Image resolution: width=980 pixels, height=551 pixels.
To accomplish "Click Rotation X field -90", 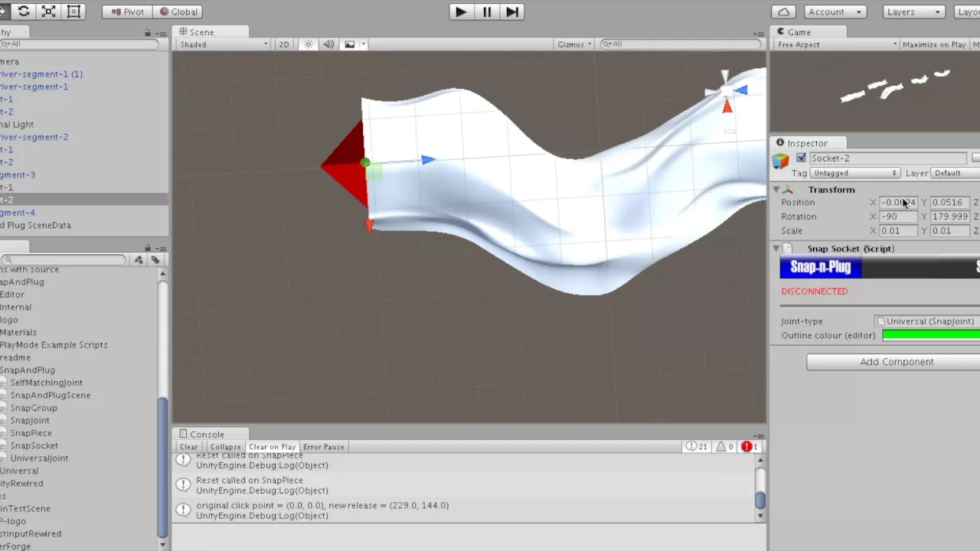I will 897,217.
